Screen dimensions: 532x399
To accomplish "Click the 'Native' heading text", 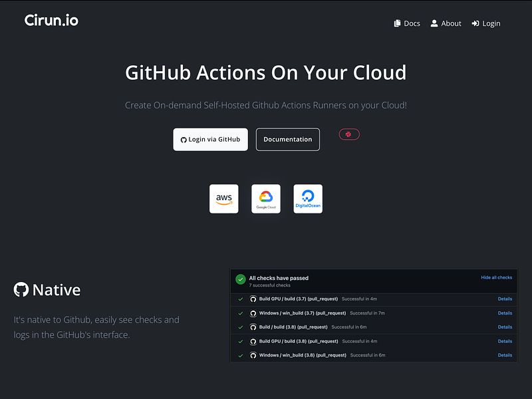I will point(57,290).
